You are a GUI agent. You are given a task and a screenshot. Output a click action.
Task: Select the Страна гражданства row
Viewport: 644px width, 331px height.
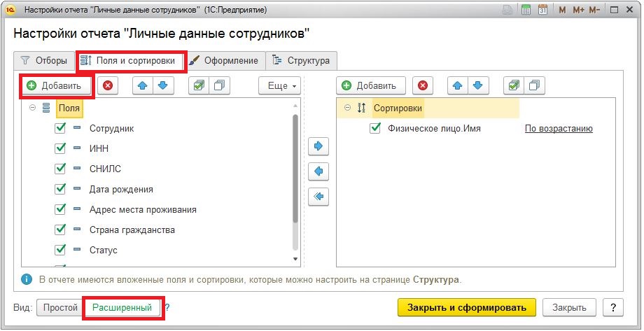tap(156, 230)
